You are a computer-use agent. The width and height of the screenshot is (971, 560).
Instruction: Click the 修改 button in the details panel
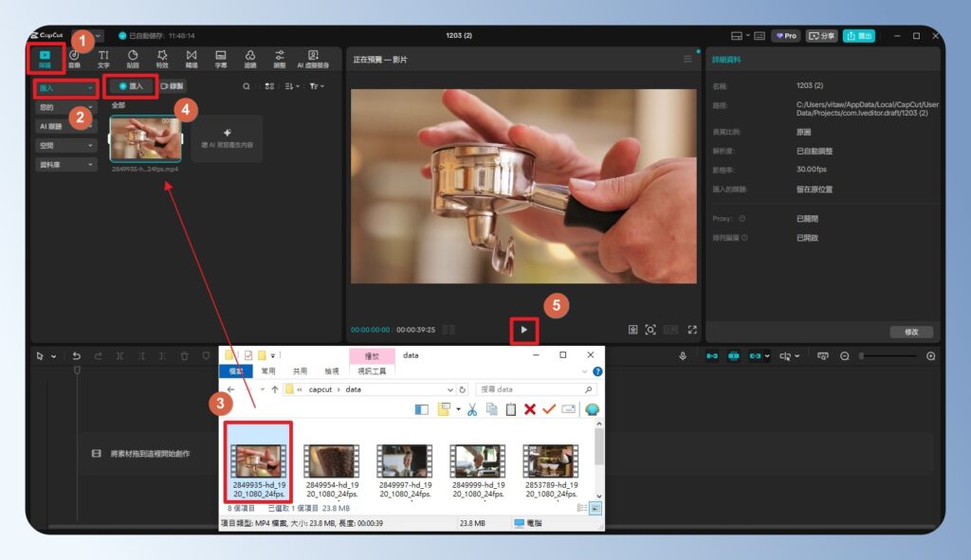click(x=910, y=332)
